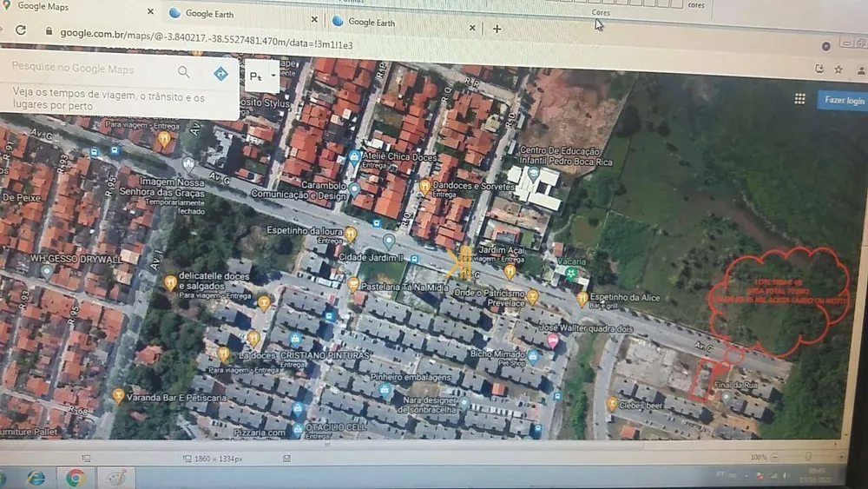Screen dimensions: 868x489
Task: Click the Onde o Patricismo Prevelace pin
Action: pyautogui.click(x=533, y=297)
